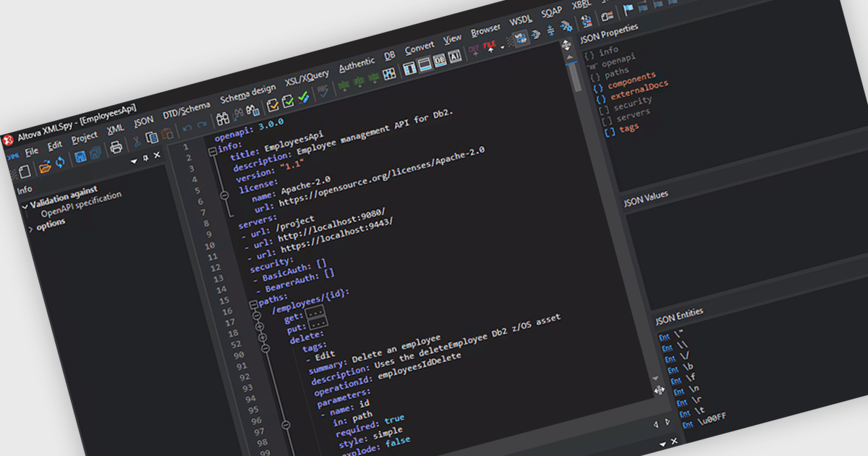Select externalDocs in JSON Properties

(x=639, y=90)
